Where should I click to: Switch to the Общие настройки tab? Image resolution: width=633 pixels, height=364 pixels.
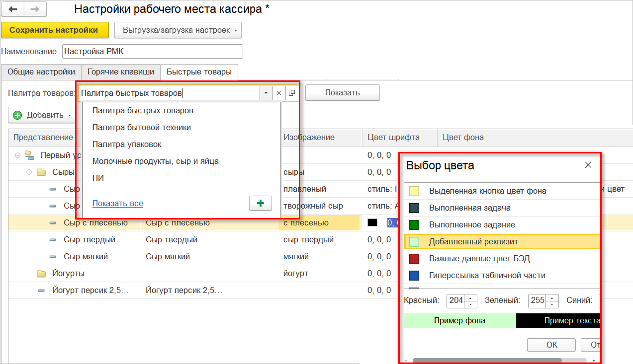(x=41, y=72)
